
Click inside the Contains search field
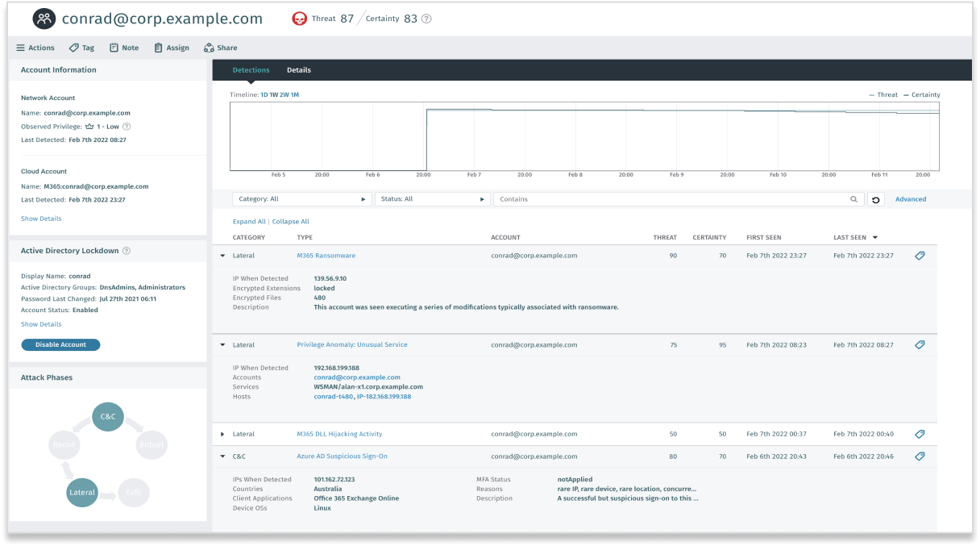pos(645,198)
